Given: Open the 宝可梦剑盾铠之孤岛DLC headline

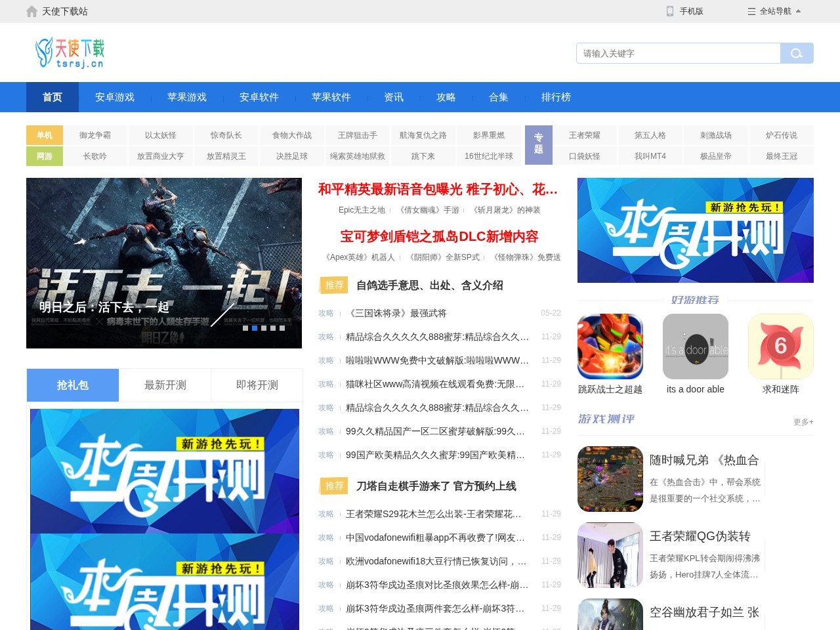Looking at the screenshot, I should 439,236.
